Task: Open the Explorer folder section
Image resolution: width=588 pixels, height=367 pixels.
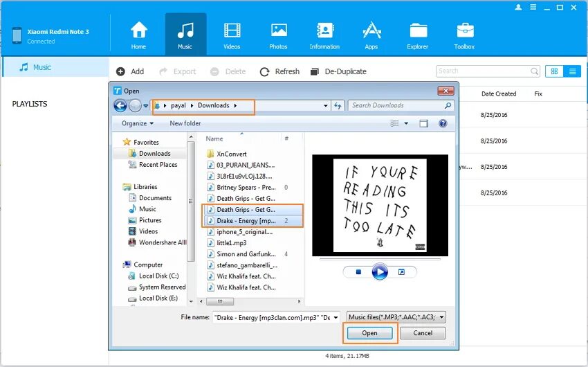Action: point(418,35)
